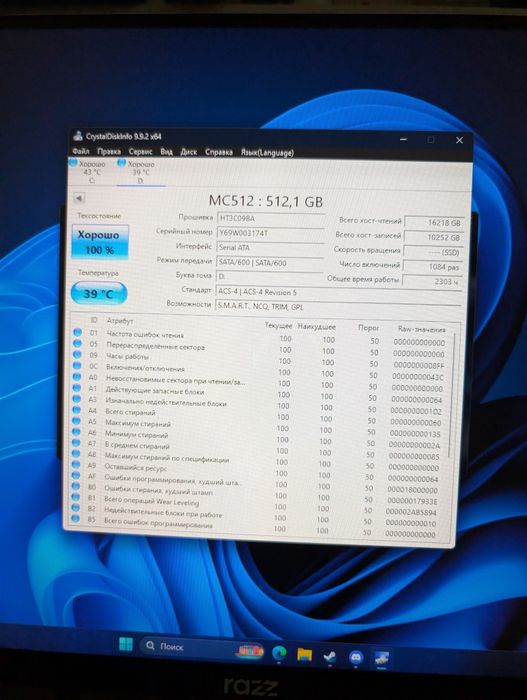This screenshot has width=527, height=700.
Task: Open the Правка menu
Action: pyautogui.click(x=109, y=151)
